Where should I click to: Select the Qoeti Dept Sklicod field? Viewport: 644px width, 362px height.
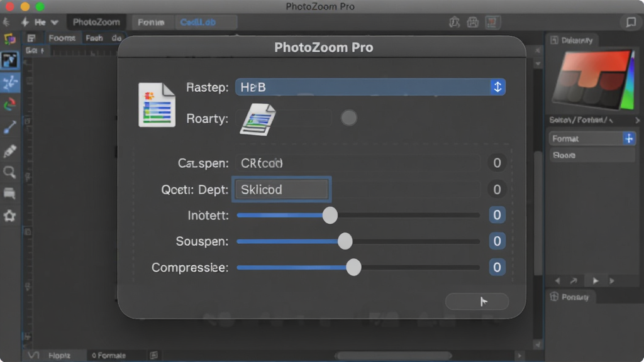[x=282, y=189]
